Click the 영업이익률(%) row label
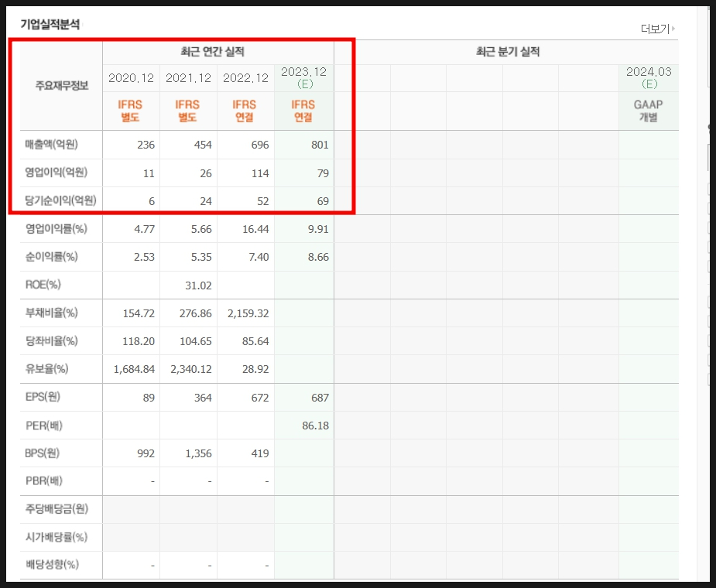The image size is (716, 588). point(57,229)
